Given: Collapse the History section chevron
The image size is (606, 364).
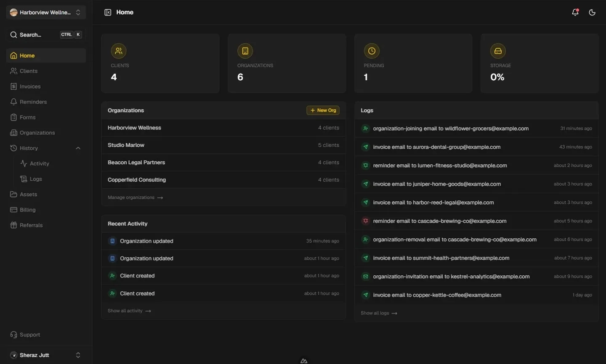Looking at the screenshot, I should [x=78, y=148].
